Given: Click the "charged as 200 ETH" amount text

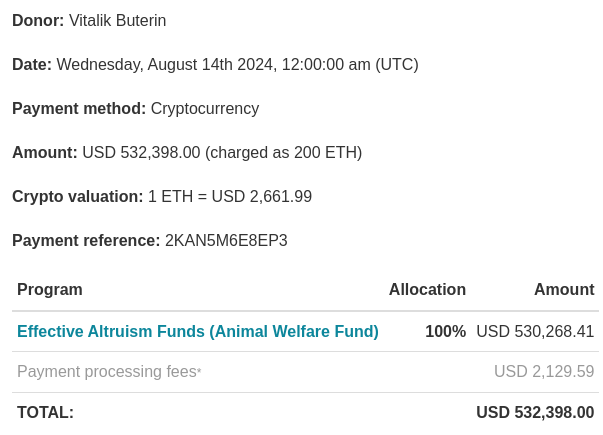Looking at the screenshot, I should pyautogui.click(x=284, y=153).
